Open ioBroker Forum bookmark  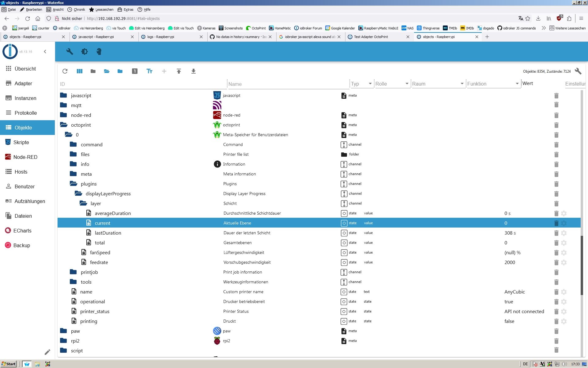(x=308, y=28)
